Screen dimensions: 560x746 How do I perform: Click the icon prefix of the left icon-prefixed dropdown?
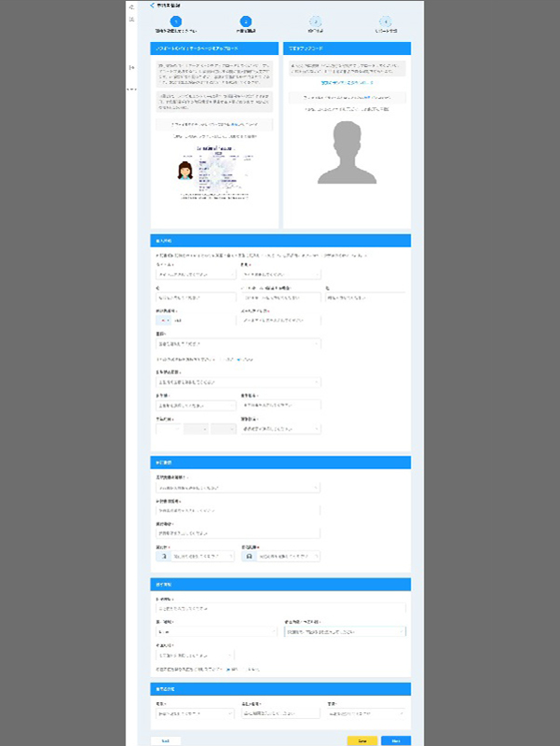[164, 556]
